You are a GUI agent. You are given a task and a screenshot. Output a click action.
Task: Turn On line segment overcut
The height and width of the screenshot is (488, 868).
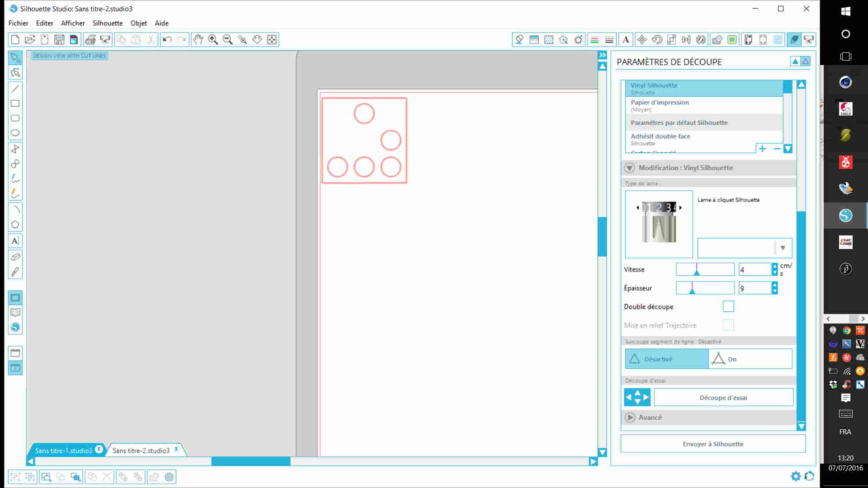click(750, 359)
